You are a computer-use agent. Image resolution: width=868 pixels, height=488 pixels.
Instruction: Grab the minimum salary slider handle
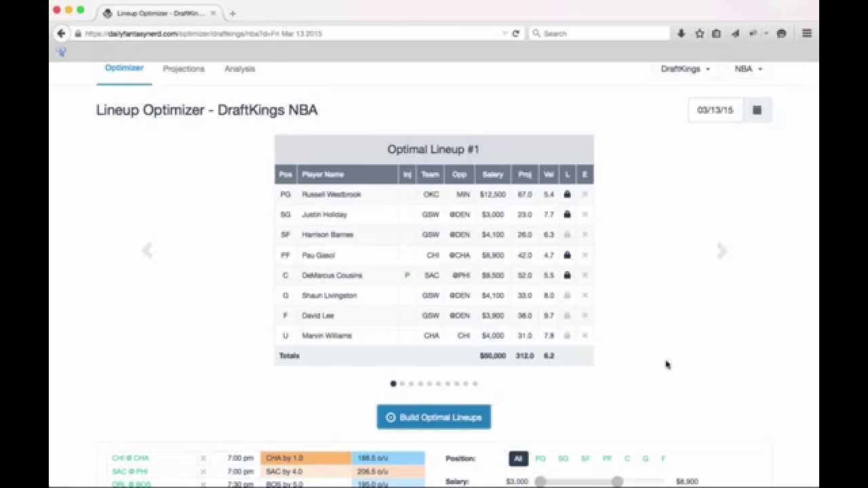pyautogui.click(x=540, y=481)
